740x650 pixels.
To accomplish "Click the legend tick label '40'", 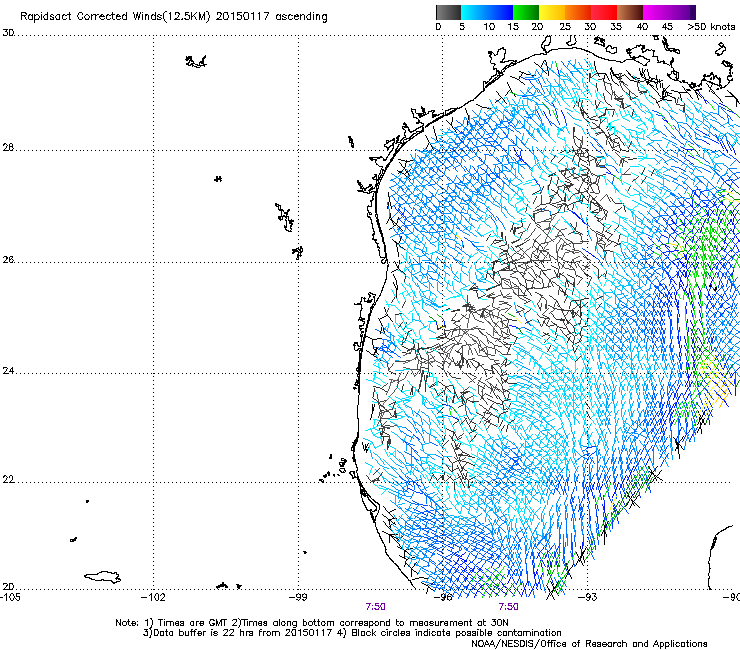I will 642,27.
